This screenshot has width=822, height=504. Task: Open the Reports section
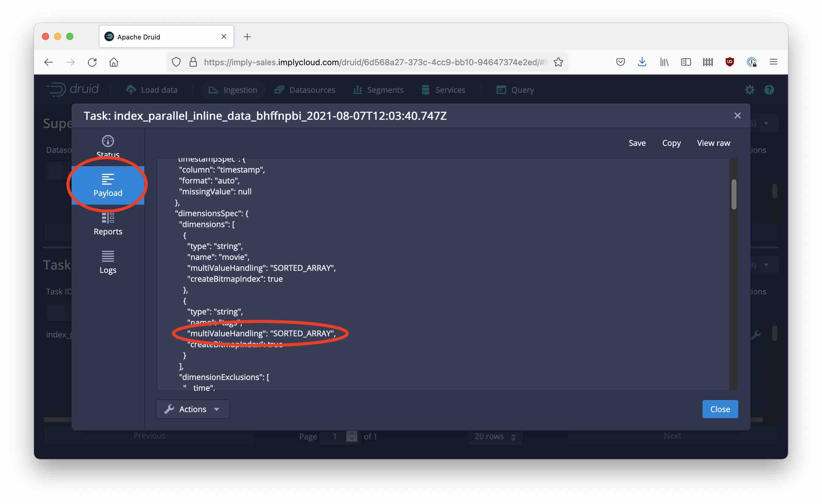(x=108, y=224)
